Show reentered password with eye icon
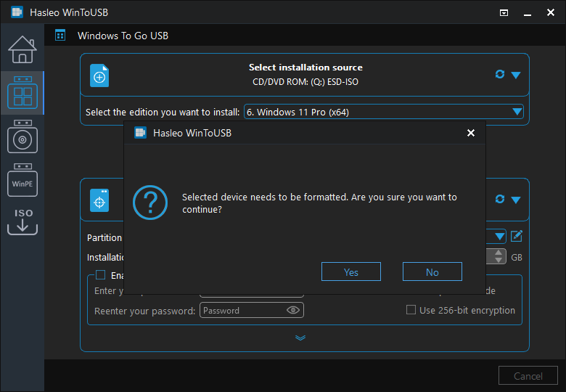Screen dimensions: 566x392 point(293,310)
